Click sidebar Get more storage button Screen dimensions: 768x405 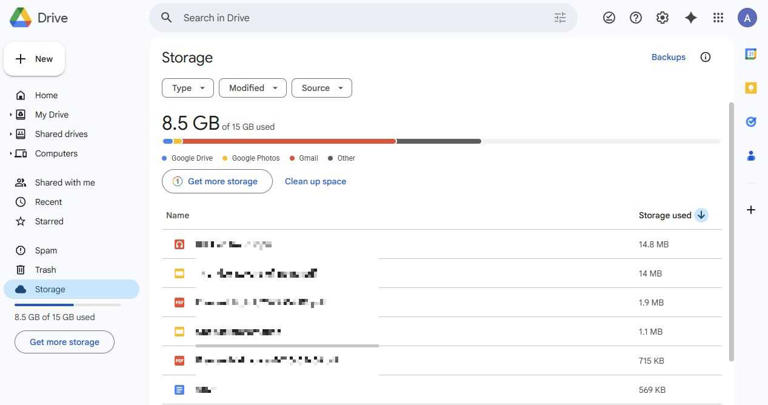64,342
